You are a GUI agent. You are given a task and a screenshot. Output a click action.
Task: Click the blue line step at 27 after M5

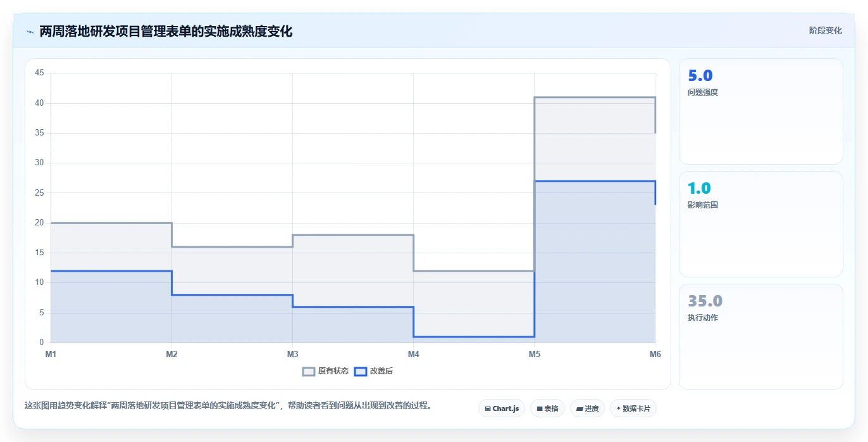[x=595, y=181]
